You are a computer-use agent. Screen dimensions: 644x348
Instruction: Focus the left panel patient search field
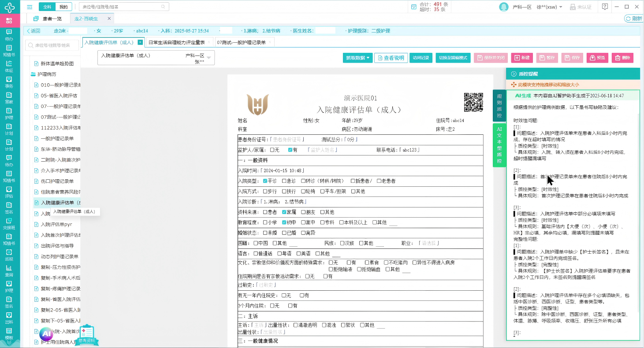[x=52, y=45]
